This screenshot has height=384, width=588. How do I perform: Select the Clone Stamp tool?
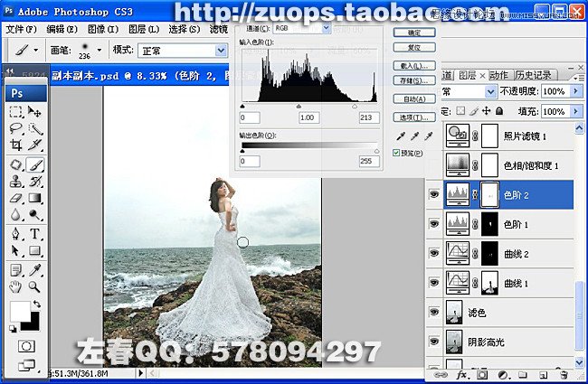click(15, 182)
